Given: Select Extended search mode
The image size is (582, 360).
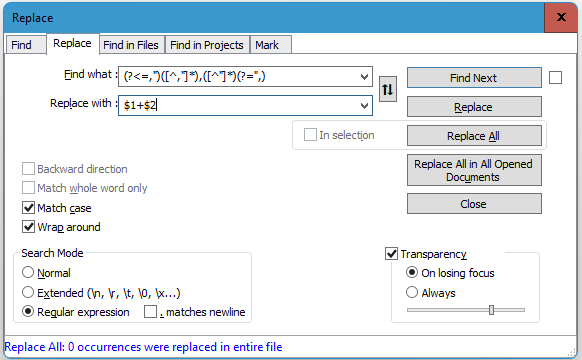Looking at the screenshot, I should point(101,293).
